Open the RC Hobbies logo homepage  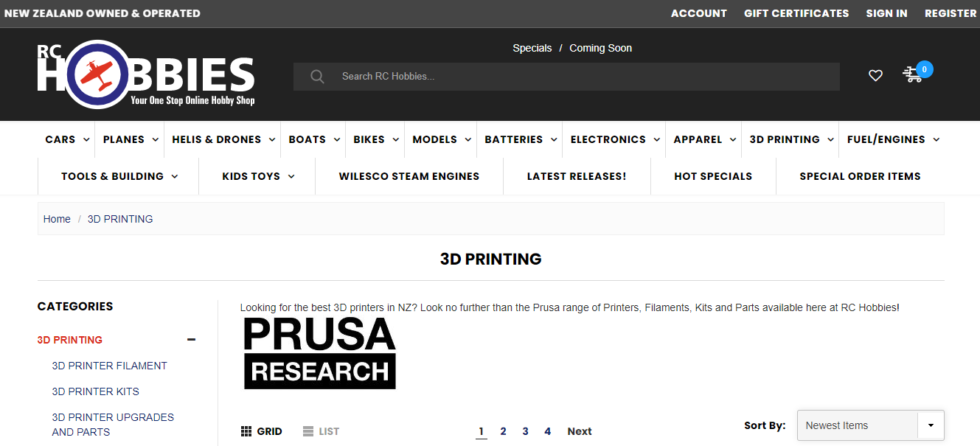146,74
